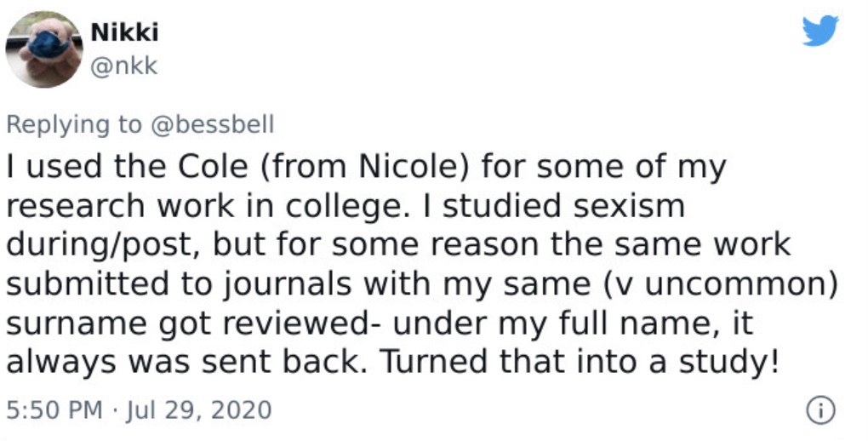This screenshot has width=868, height=441.
Task: Click 'surname got reviewed-' text
Action: coord(193,324)
